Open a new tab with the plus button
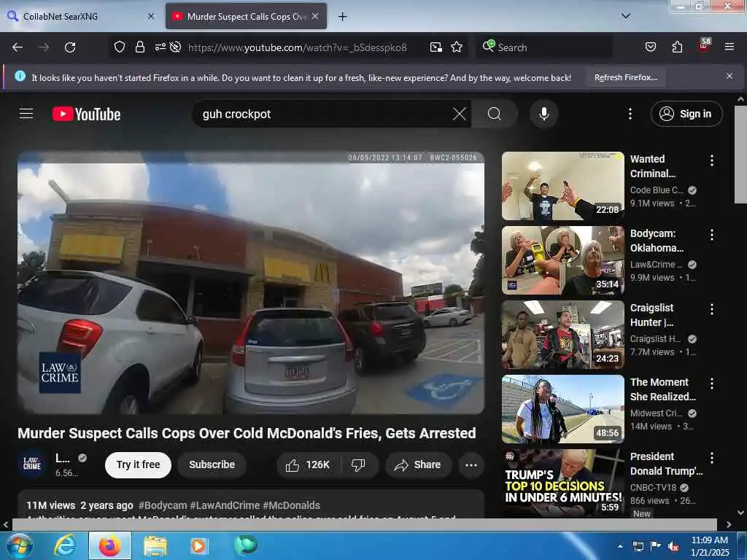 [343, 17]
